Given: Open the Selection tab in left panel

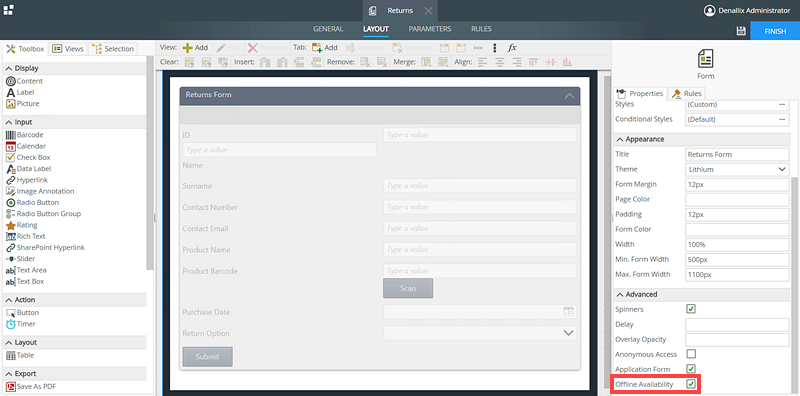Looking at the screenshot, I should pyautogui.click(x=113, y=49).
